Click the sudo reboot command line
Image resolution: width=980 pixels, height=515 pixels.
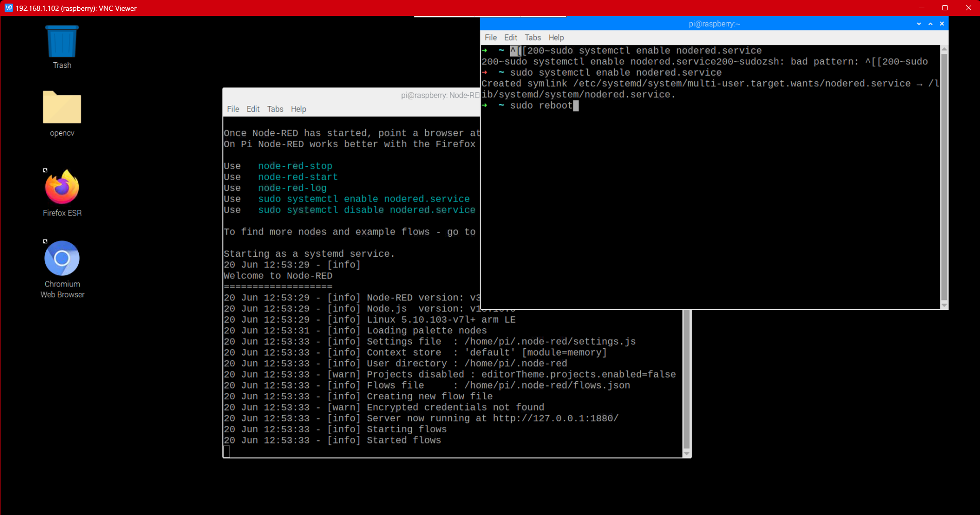coord(541,105)
